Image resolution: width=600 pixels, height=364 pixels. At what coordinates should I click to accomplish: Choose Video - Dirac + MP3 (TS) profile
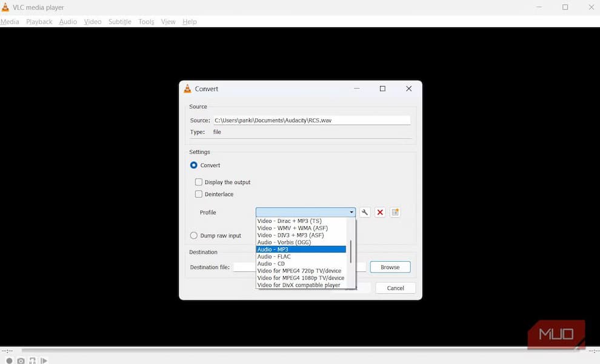[x=301, y=221]
